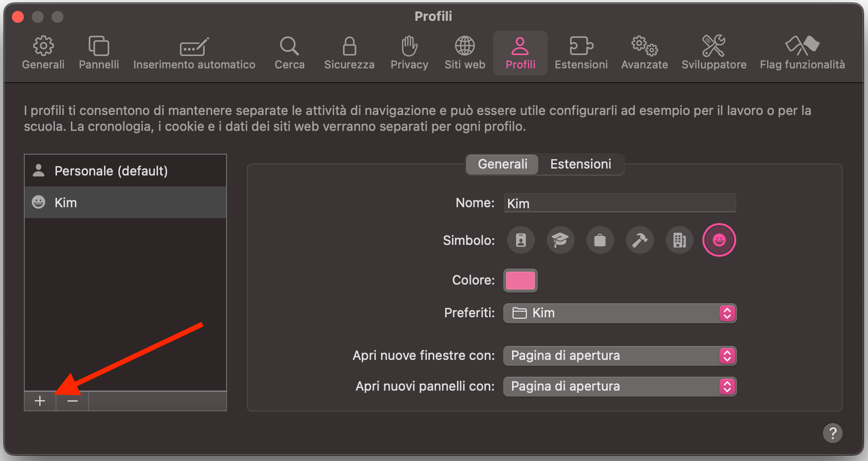Viewport: 868px width, 461px height.
Task: Open the Inserimento automatico pane
Action: 194,52
